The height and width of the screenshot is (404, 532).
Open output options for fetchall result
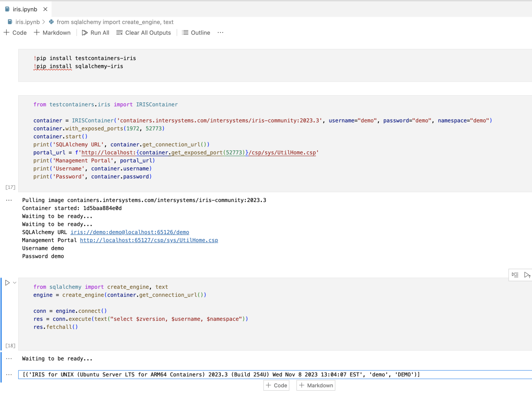pyautogui.click(x=9, y=375)
